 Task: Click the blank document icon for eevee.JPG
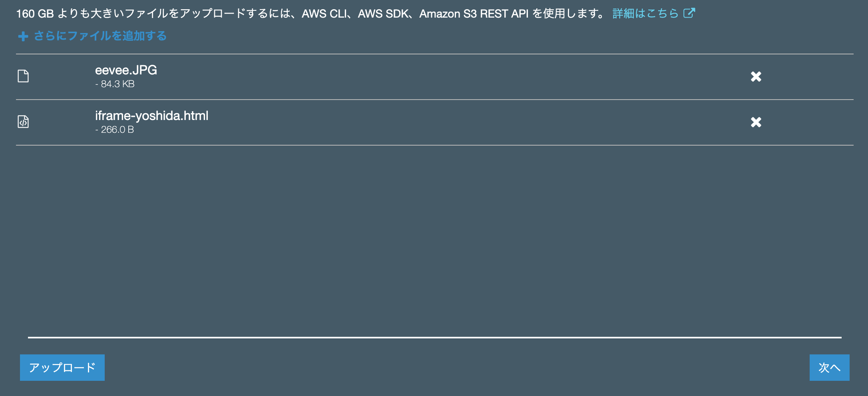(x=23, y=76)
